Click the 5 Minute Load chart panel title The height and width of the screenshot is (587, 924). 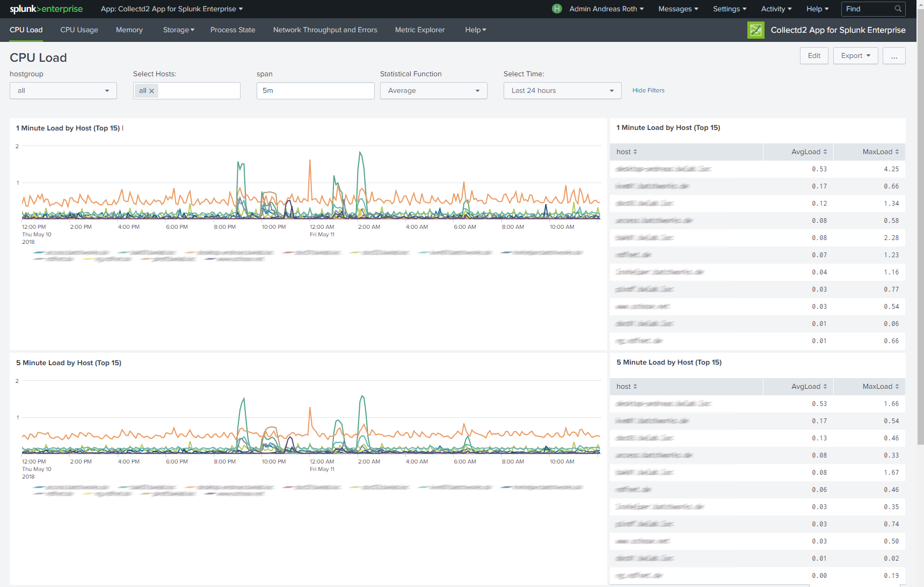click(69, 363)
